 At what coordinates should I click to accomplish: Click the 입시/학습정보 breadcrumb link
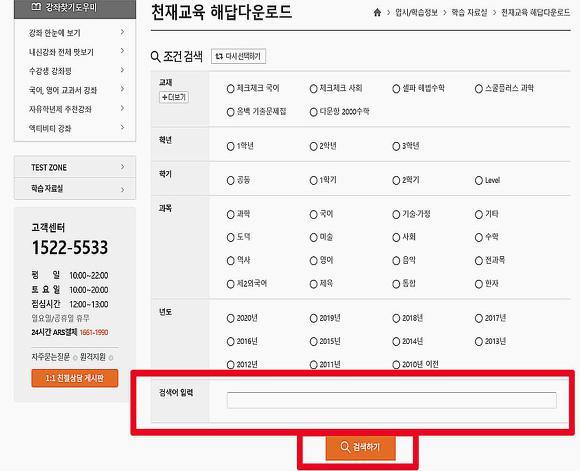coord(417,13)
